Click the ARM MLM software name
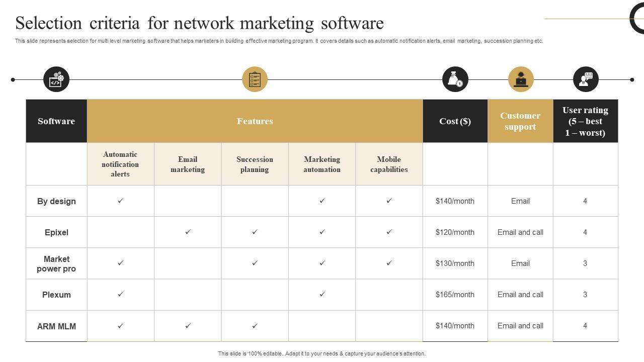The width and height of the screenshot is (644, 362). click(x=56, y=326)
